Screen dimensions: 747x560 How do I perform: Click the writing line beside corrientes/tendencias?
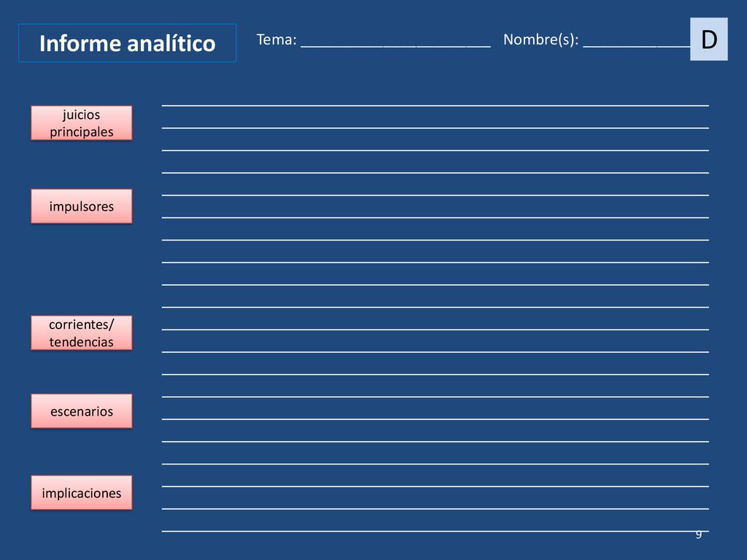[x=436, y=329]
